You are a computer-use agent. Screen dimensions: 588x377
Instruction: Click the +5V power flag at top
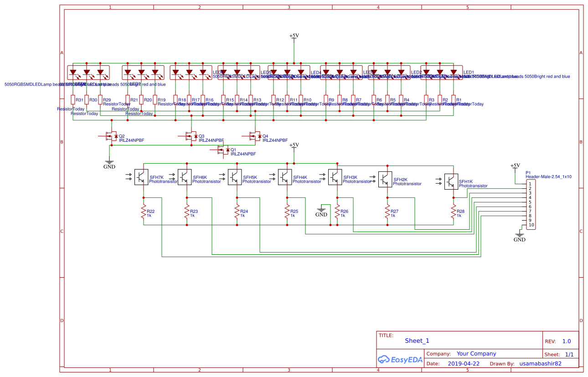tap(294, 36)
